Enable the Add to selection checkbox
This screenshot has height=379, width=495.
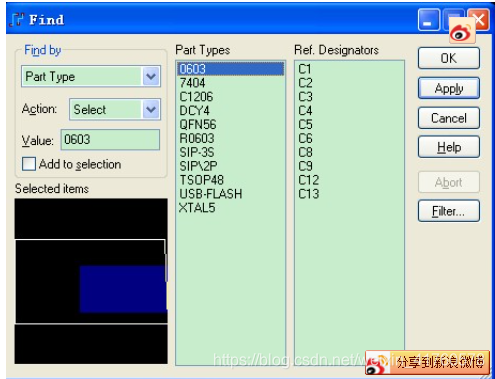[x=29, y=164]
